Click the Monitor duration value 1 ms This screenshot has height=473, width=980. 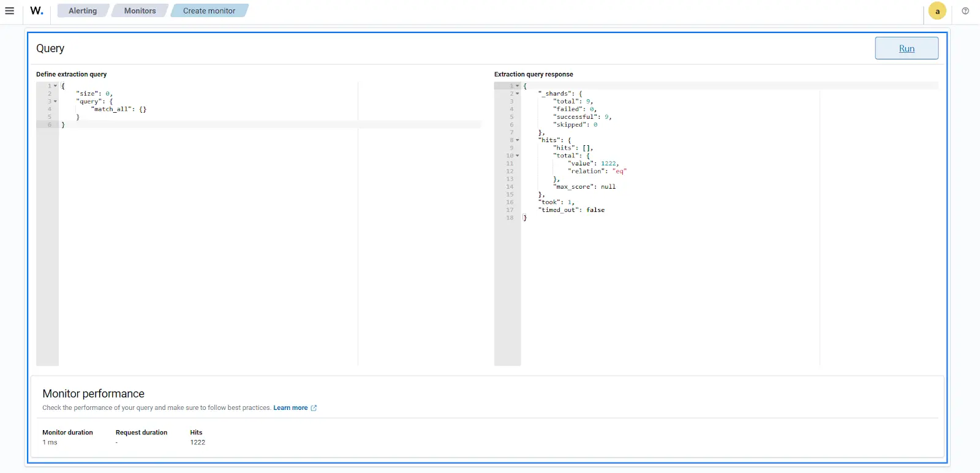click(50, 442)
